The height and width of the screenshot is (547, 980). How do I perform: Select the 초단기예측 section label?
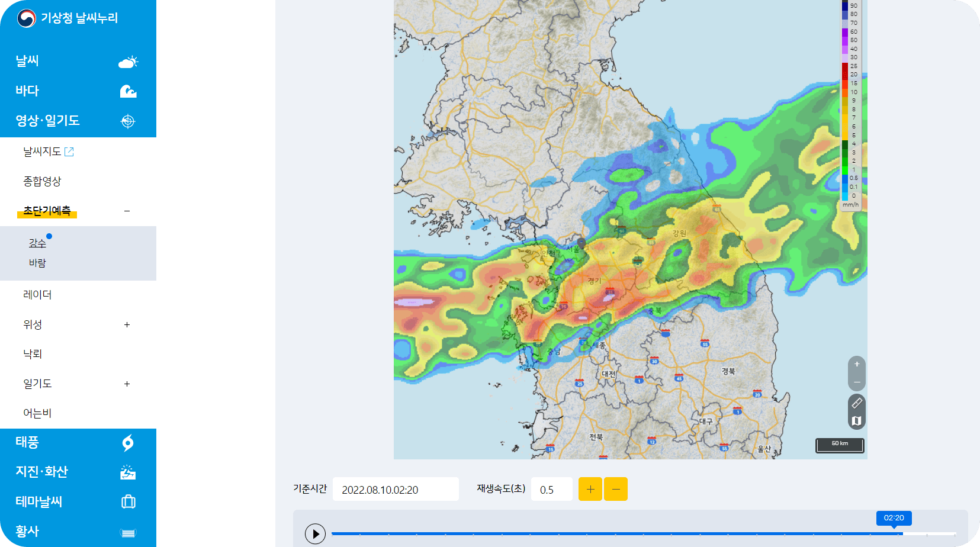tap(47, 211)
